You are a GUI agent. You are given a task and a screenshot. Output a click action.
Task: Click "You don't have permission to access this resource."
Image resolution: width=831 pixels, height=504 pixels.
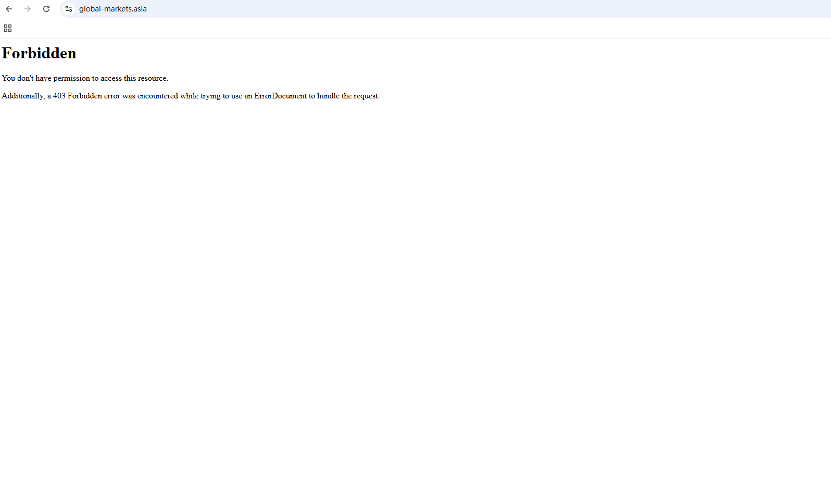tap(85, 78)
